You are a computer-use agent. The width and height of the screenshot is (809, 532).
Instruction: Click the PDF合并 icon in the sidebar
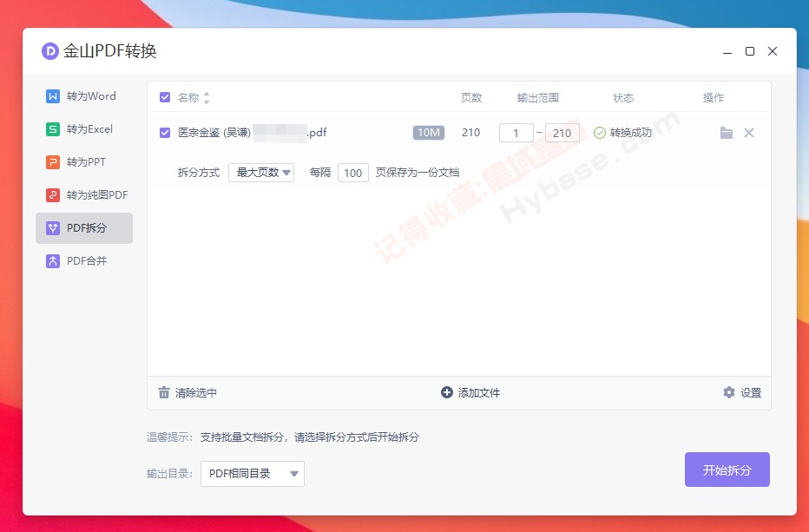[53, 261]
